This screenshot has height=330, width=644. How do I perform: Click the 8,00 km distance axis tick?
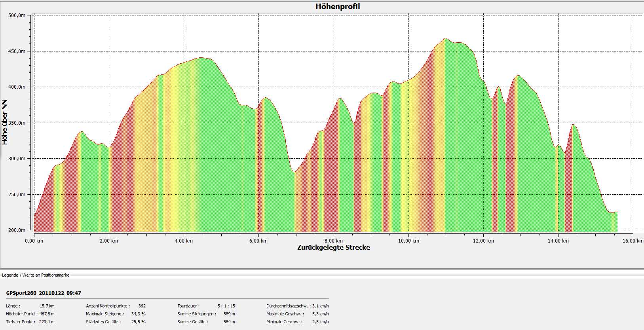tap(333, 241)
